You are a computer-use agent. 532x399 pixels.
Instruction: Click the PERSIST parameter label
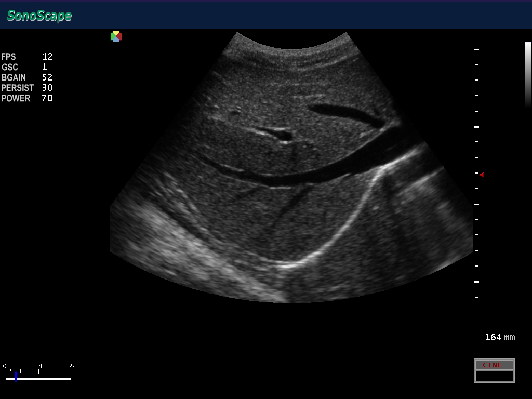point(17,88)
